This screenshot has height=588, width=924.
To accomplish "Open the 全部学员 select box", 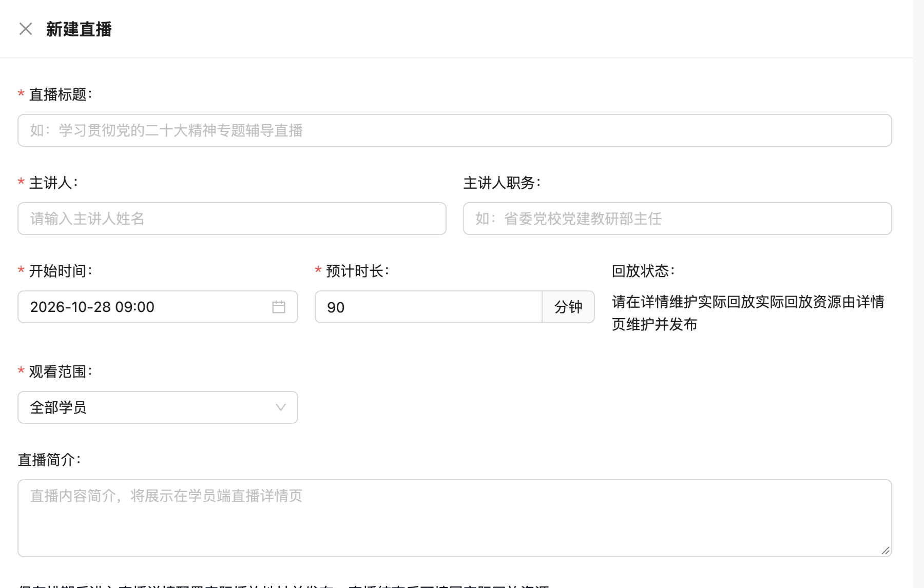I will [x=158, y=407].
